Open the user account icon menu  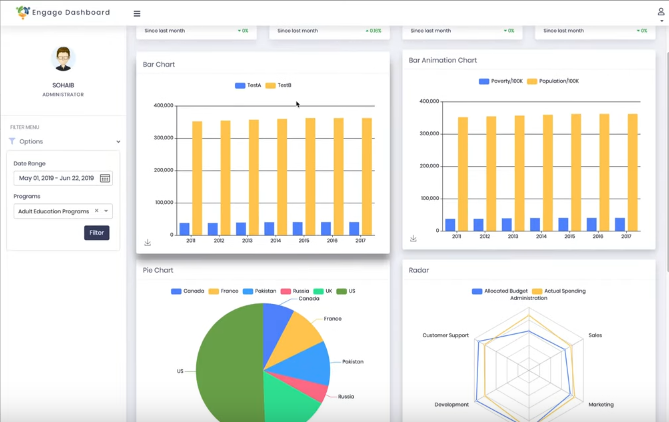coord(661,15)
